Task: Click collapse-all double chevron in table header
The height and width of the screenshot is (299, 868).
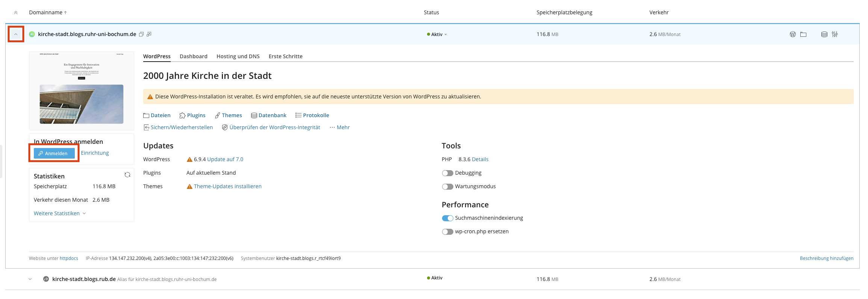Action: (16, 12)
